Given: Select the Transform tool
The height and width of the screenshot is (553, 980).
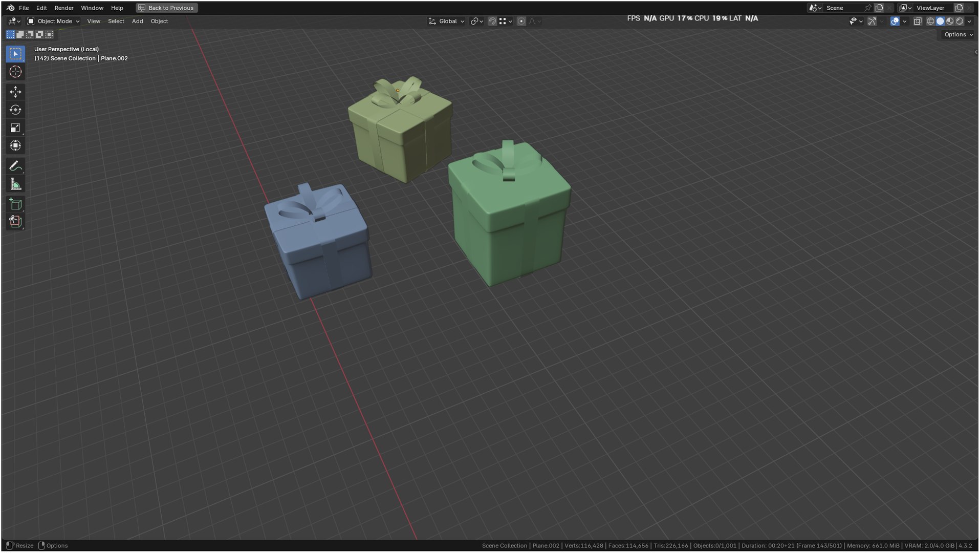Looking at the screenshot, I should [x=15, y=145].
